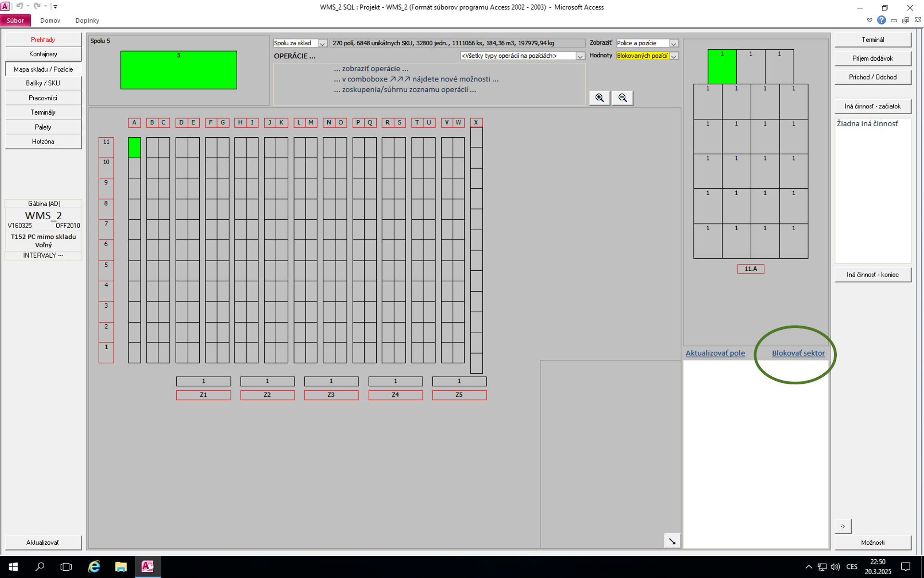Open the Palety section button
Image resolution: width=924 pixels, height=578 pixels.
click(x=43, y=127)
